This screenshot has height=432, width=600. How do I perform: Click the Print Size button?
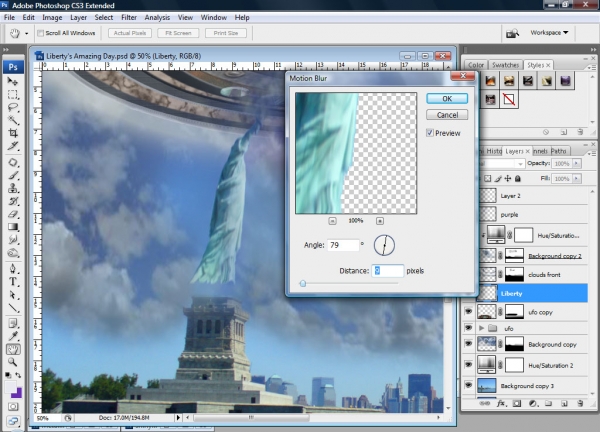(226, 33)
